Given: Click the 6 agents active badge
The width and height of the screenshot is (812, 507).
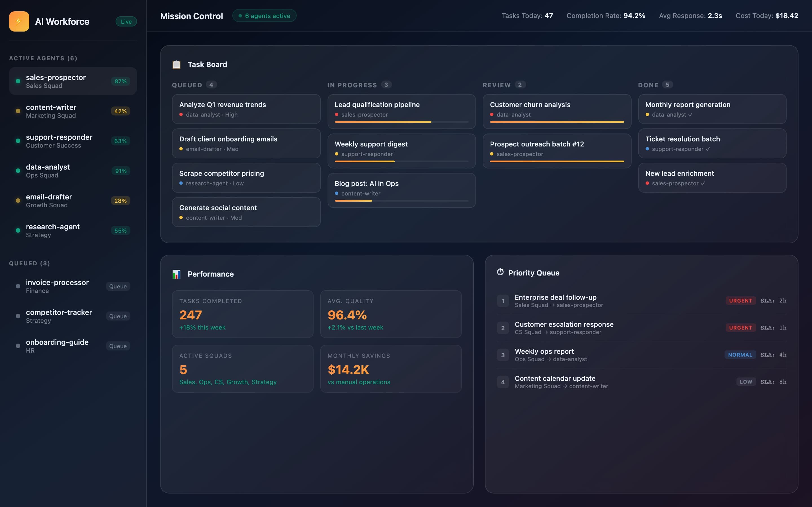Looking at the screenshot, I should pos(264,15).
